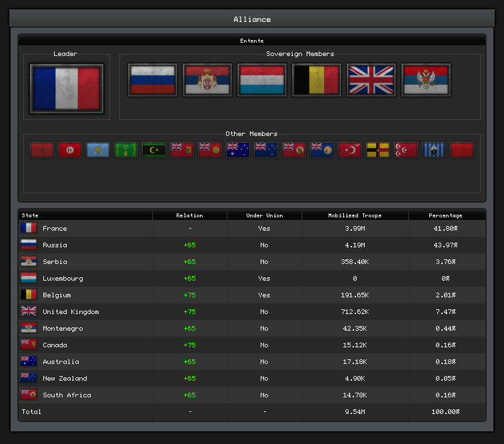Select Russia flag in Sovereign Members
504x444 pixels.
(x=153, y=80)
